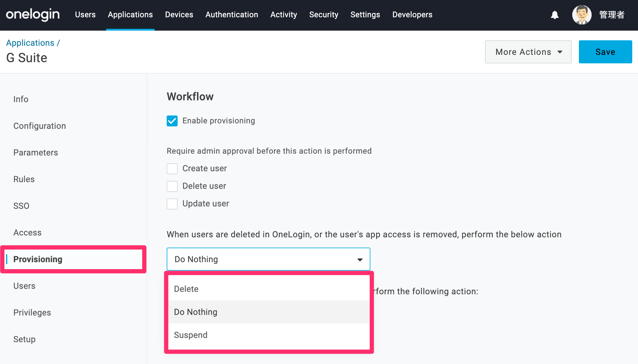Select the Provisioning sidebar tab
The height and width of the screenshot is (364, 638).
click(x=38, y=259)
